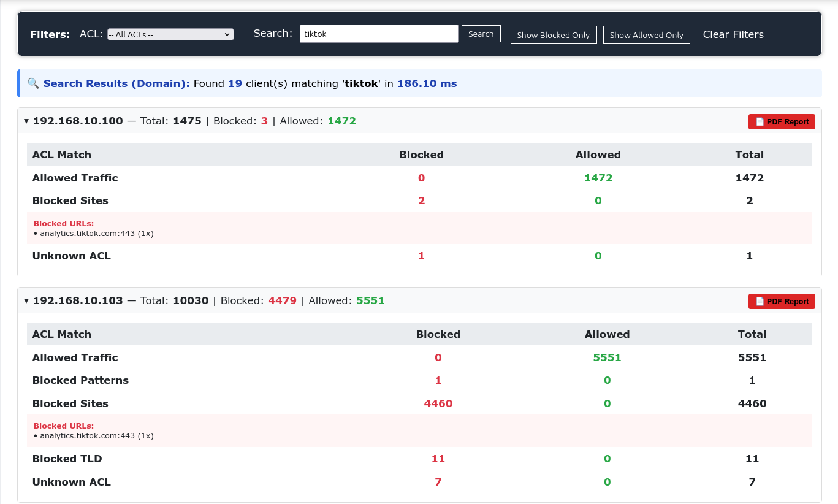The width and height of the screenshot is (838, 504).
Task: Click the Blocked Patterns row label
Action: coord(80,380)
